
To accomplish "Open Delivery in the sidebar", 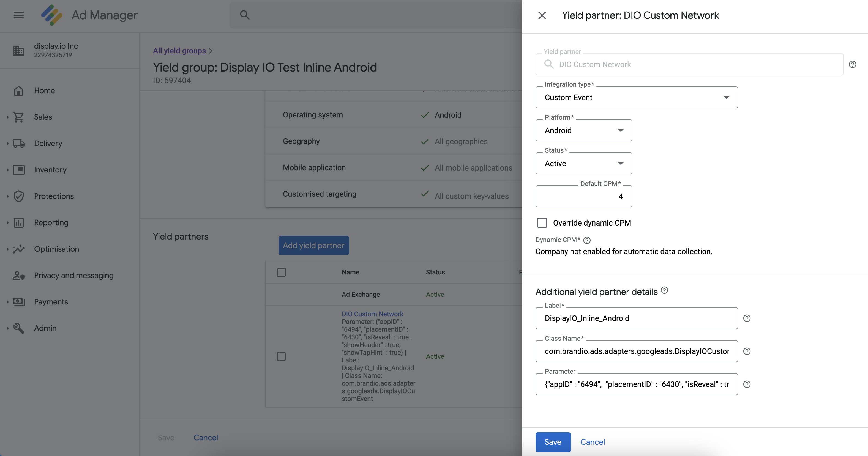I will pos(48,144).
